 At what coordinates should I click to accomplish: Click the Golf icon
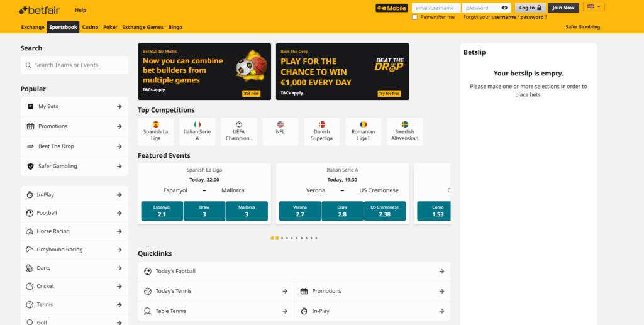click(x=30, y=322)
